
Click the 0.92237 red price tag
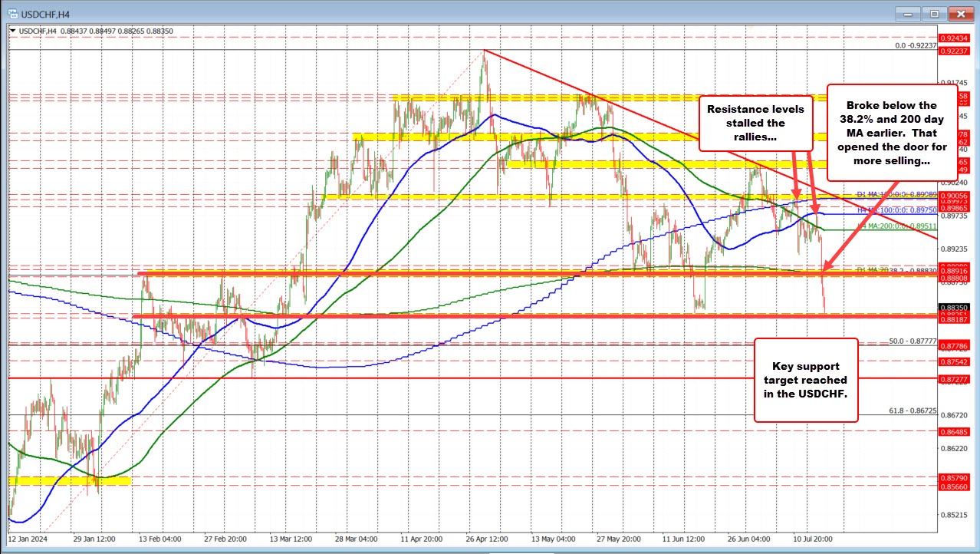tap(958, 51)
